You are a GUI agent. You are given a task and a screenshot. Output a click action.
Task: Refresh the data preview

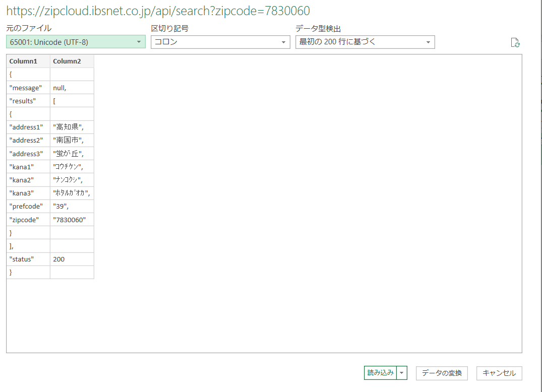pos(515,43)
